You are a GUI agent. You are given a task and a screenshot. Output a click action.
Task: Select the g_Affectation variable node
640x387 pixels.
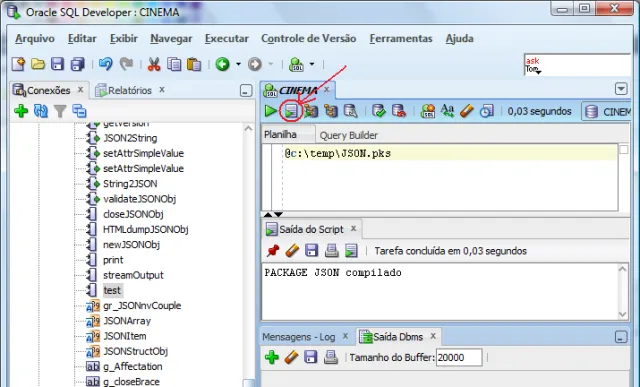(x=133, y=367)
